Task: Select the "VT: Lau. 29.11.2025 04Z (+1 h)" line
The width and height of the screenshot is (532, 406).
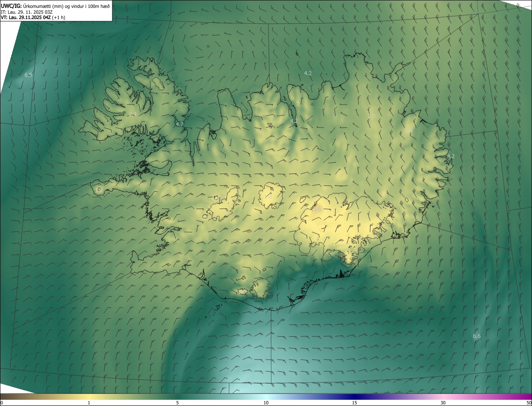Action: tap(33, 17)
